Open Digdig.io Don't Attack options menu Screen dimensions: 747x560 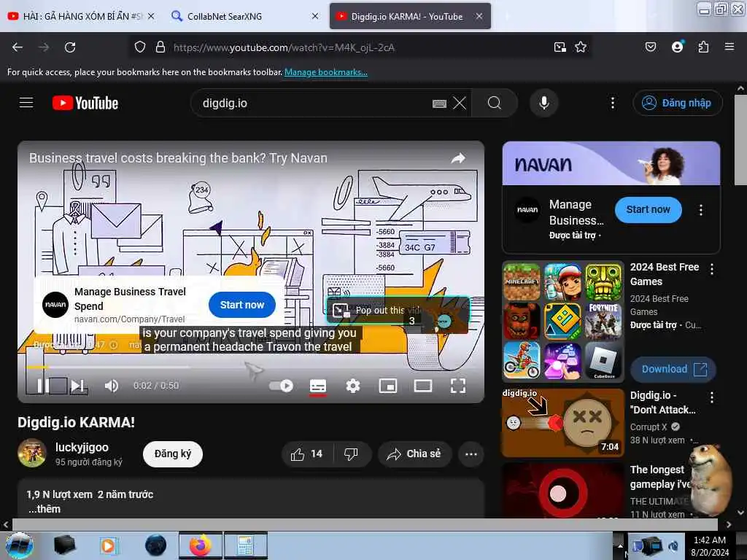pyautogui.click(x=712, y=397)
